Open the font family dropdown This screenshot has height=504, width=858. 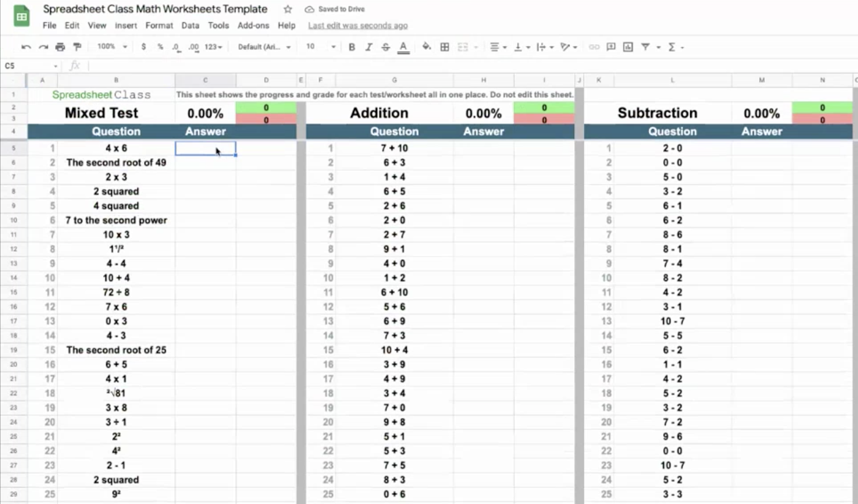(x=265, y=47)
